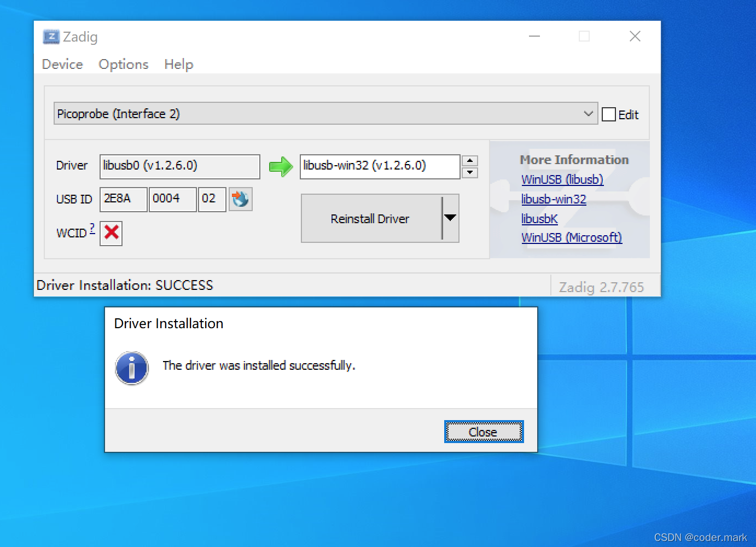756x547 pixels.
Task: Open the Help menu
Action: coord(179,65)
